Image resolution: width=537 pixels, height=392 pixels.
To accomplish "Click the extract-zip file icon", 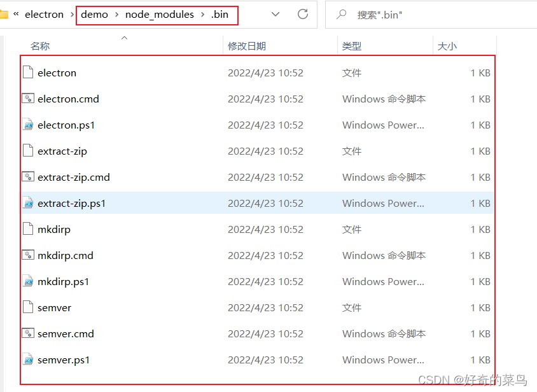I will tap(28, 151).
